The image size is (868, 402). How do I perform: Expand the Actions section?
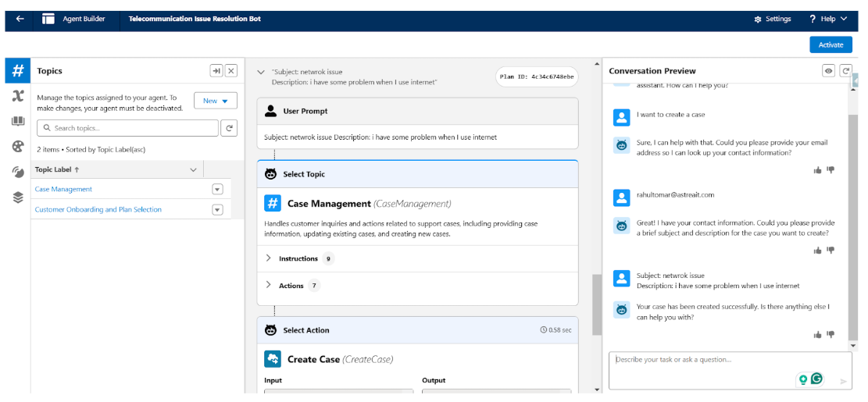tap(269, 286)
